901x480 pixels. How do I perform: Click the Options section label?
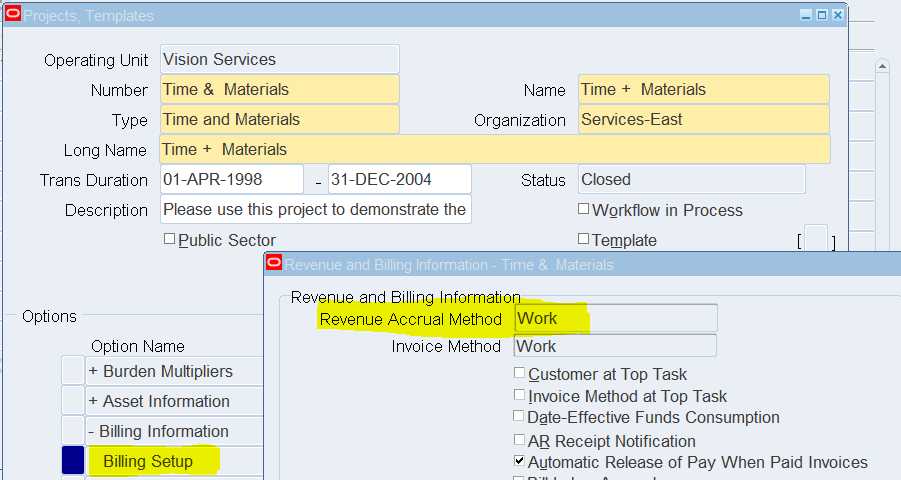49,316
